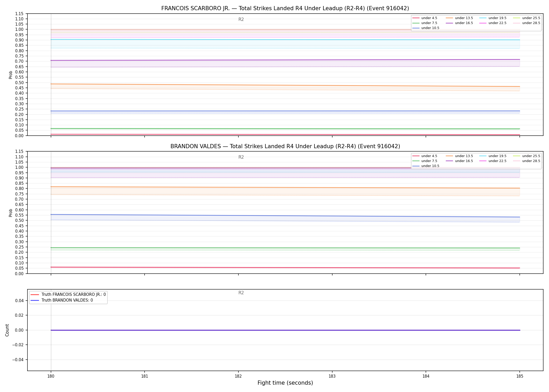Select 'under 28.5' in Valdes chart legend
The height and width of the screenshot is (392, 549).
[x=527, y=161]
